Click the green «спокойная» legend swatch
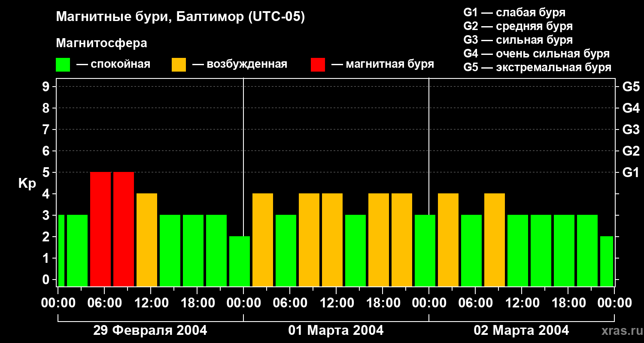The width and height of the screenshot is (644, 343). click(x=63, y=65)
